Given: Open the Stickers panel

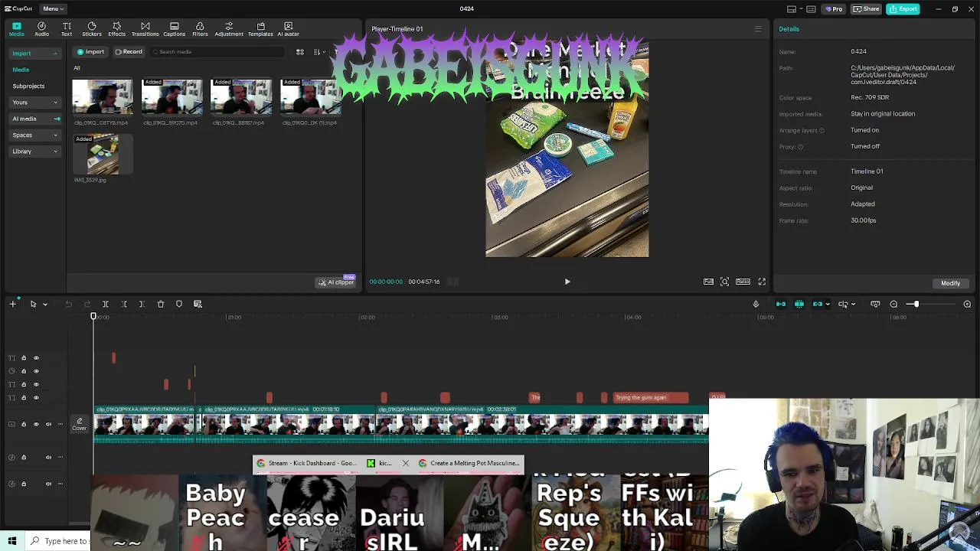Looking at the screenshot, I should click(x=92, y=29).
